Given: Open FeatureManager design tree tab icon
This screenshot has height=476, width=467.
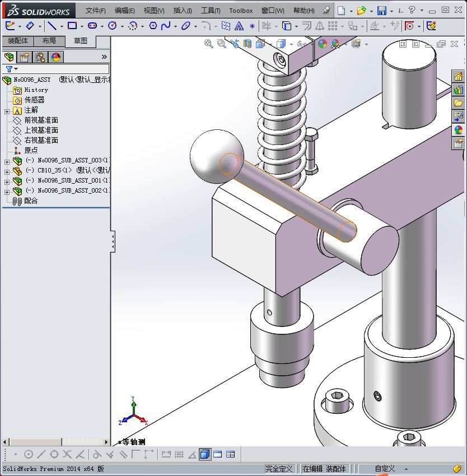Looking at the screenshot, I should (x=9, y=57).
